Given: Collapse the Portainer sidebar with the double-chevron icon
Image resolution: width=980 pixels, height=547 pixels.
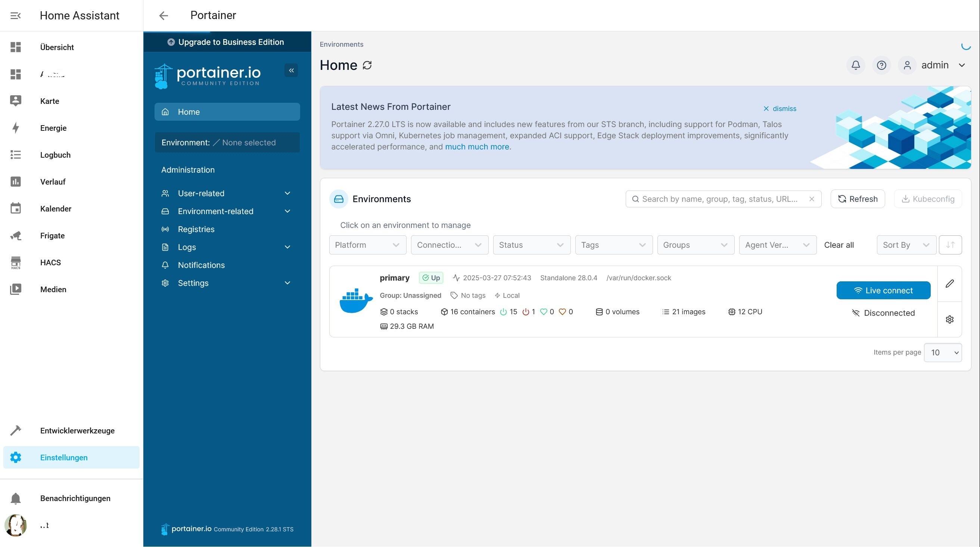Looking at the screenshot, I should click(291, 70).
